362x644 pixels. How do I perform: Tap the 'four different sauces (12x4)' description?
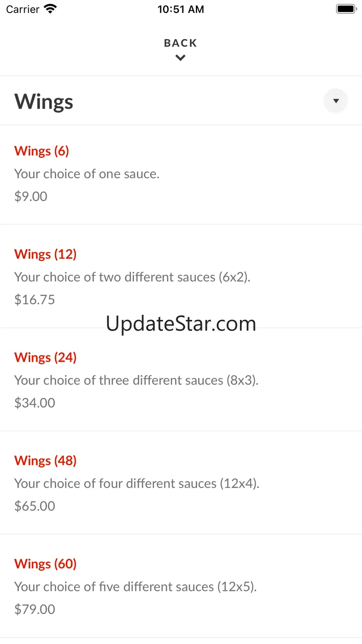[x=136, y=483]
